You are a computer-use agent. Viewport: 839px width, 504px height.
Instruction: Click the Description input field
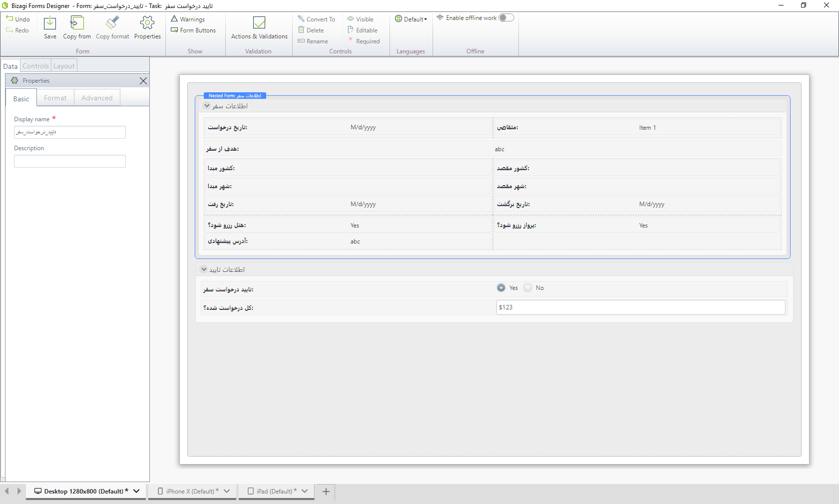(x=70, y=161)
